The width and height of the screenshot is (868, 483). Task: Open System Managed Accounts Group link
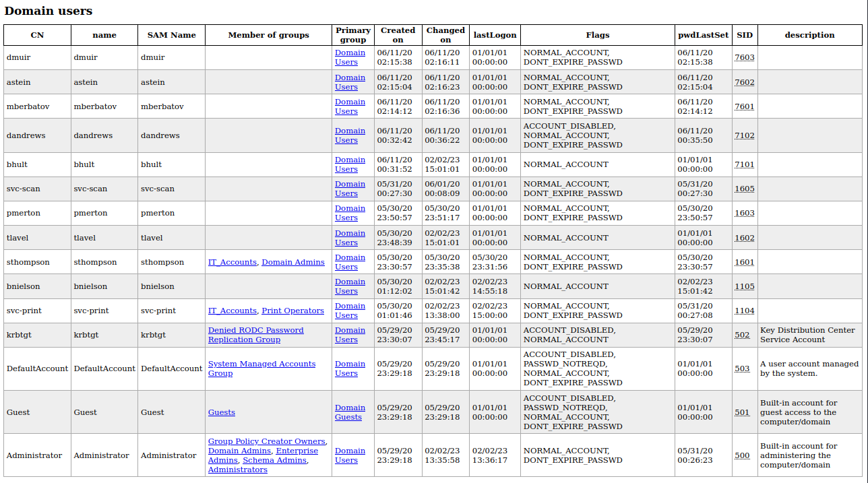coord(261,368)
